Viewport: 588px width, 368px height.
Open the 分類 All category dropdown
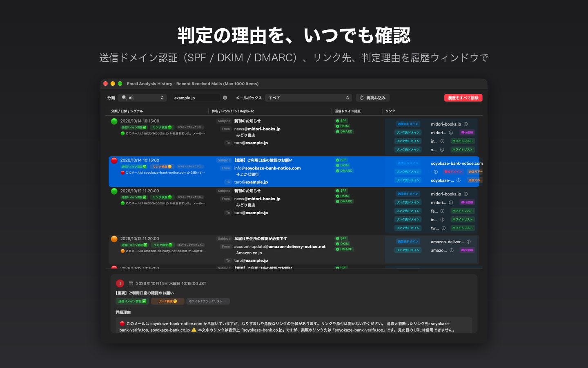click(x=143, y=98)
